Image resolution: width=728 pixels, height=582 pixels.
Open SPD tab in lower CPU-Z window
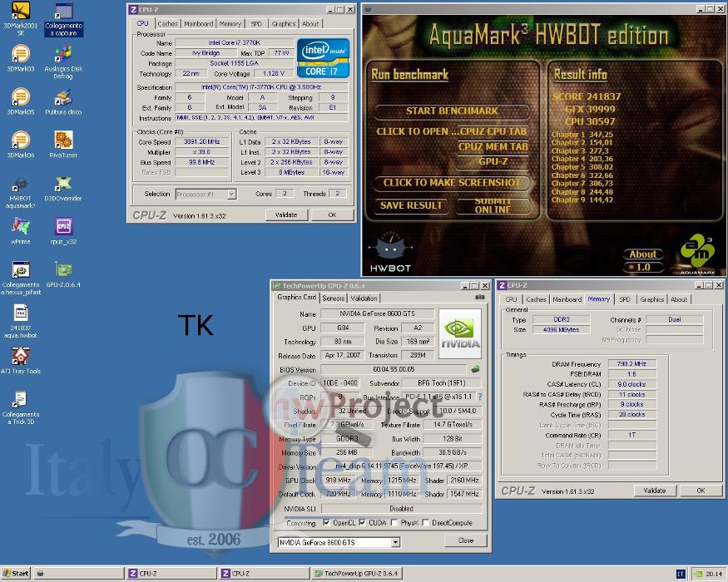coord(625,299)
